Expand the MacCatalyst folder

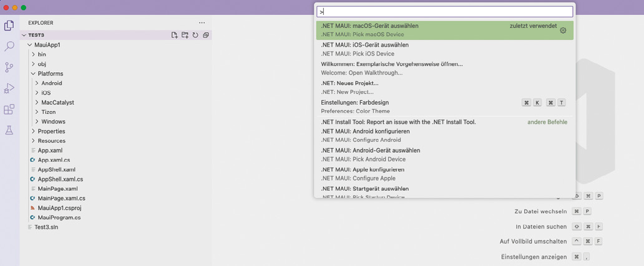(37, 102)
